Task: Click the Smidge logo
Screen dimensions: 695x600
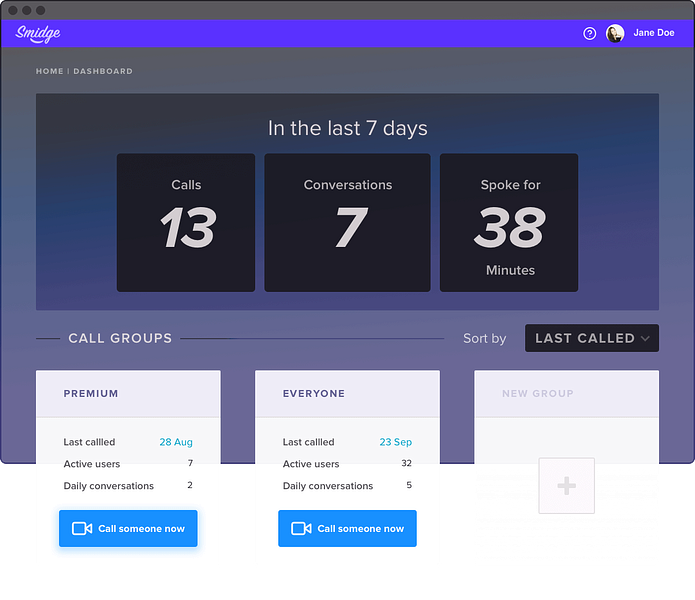Action: click(38, 34)
